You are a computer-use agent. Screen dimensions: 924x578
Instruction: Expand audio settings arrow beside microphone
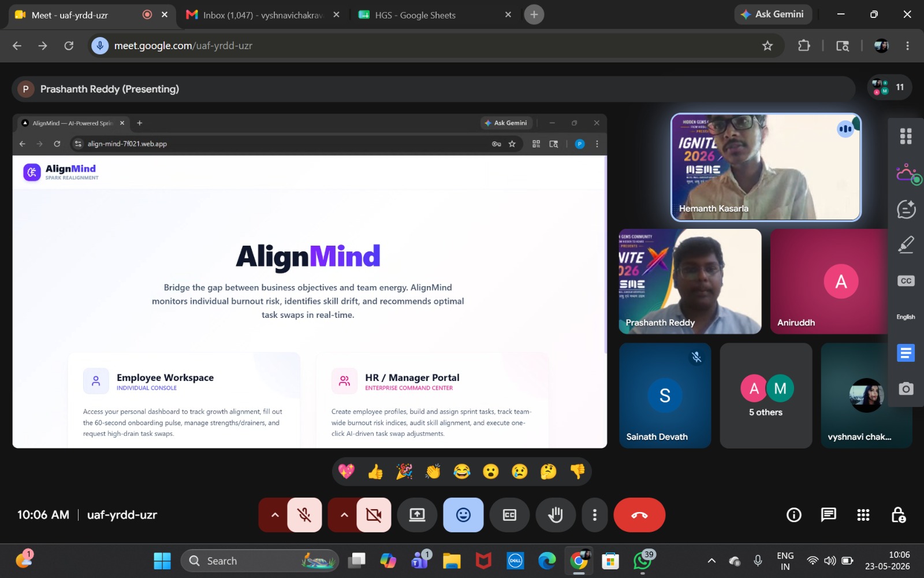coord(275,515)
